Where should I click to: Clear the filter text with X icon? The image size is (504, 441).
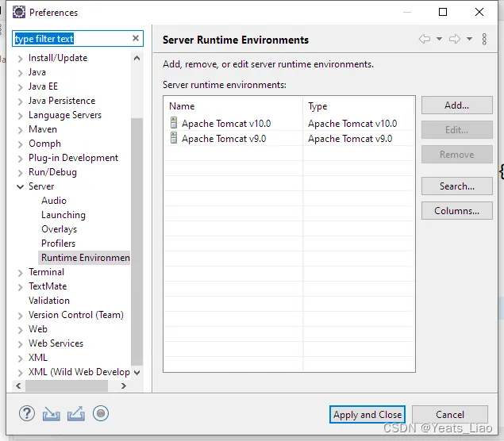point(136,38)
